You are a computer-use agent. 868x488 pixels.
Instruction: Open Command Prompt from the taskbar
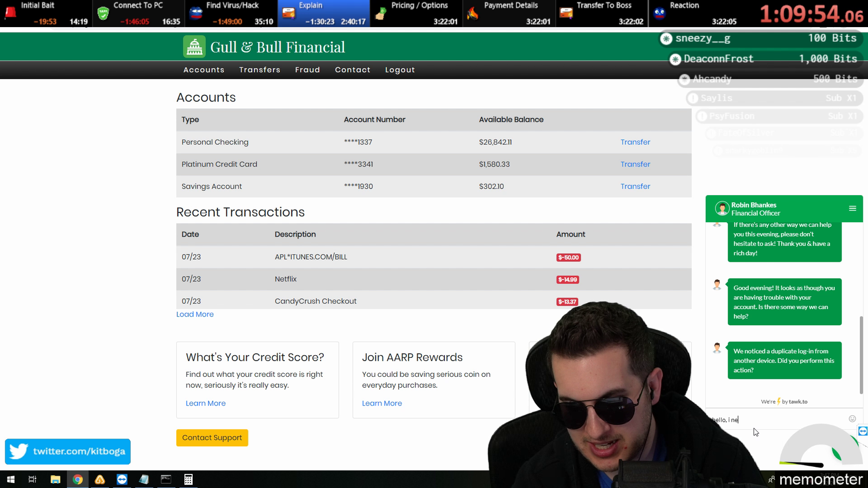pyautogui.click(x=166, y=479)
